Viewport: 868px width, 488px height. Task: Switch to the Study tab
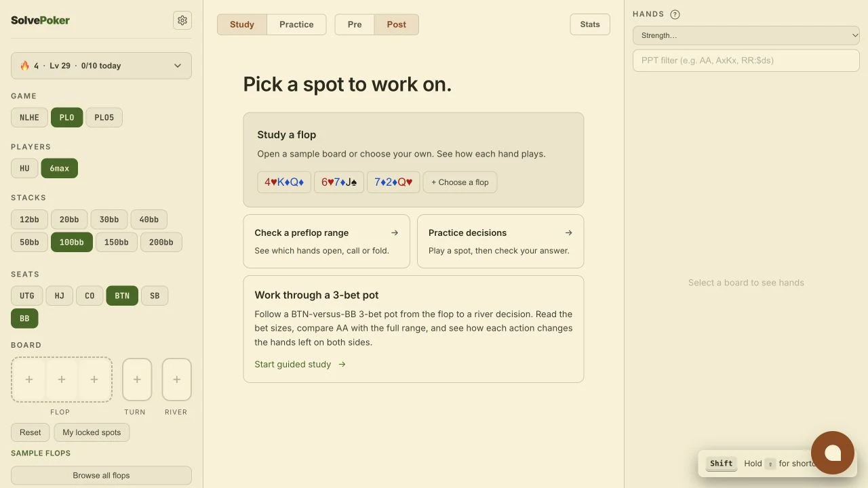pyautogui.click(x=242, y=24)
